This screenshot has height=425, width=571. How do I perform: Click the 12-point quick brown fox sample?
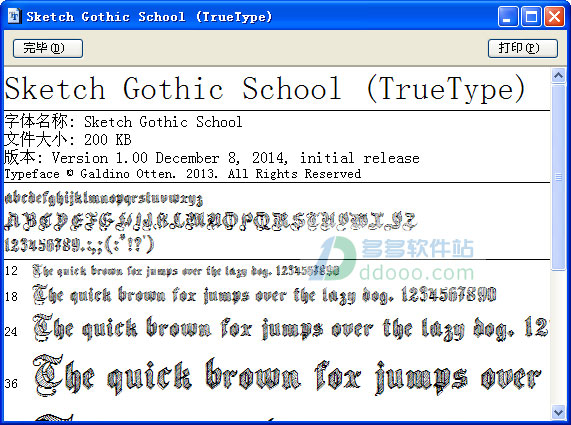(x=186, y=271)
